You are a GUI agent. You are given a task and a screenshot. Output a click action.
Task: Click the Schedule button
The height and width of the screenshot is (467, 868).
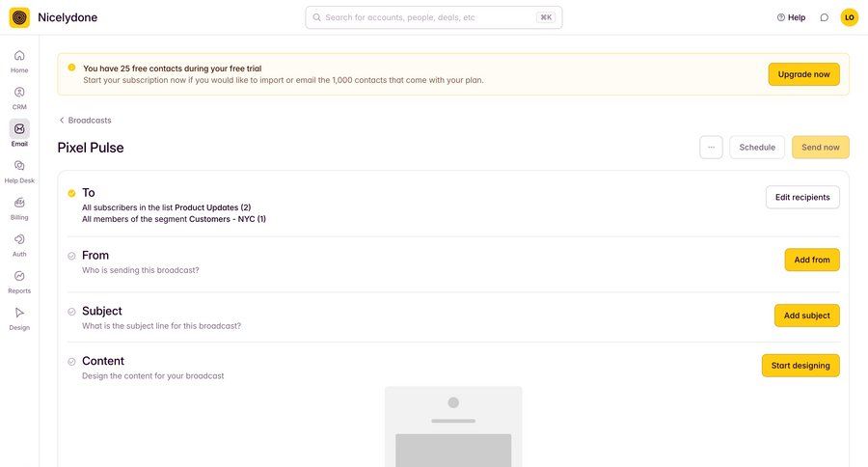pyautogui.click(x=757, y=148)
